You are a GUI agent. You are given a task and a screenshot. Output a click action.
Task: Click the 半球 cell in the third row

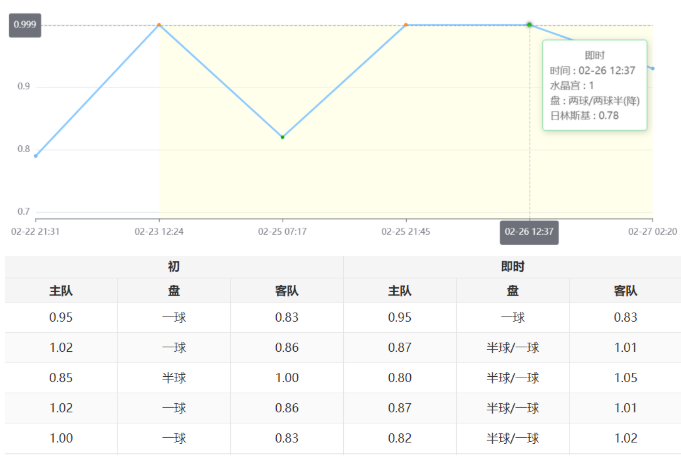174,378
